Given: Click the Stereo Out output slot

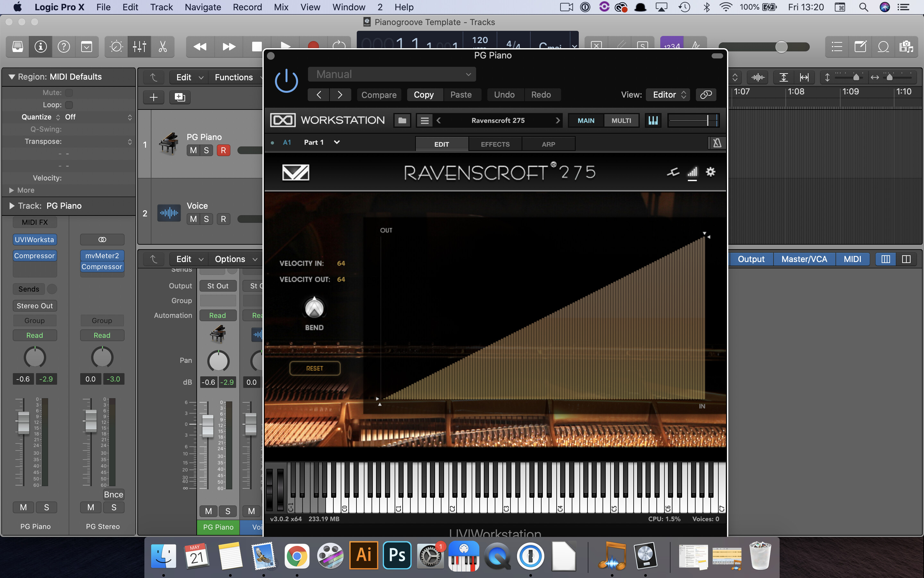Looking at the screenshot, I should pos(35,306).
